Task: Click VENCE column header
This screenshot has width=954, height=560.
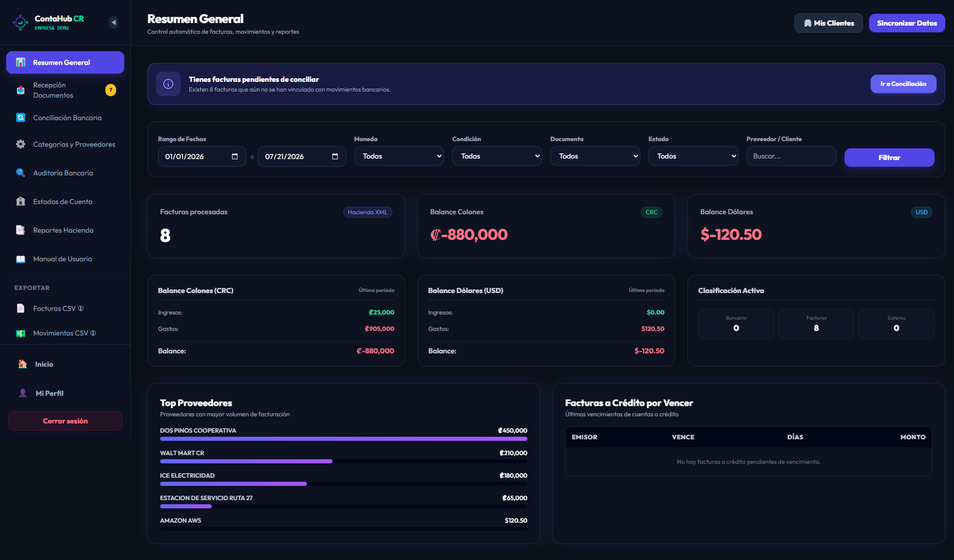Action: click(x=683, y=437)
